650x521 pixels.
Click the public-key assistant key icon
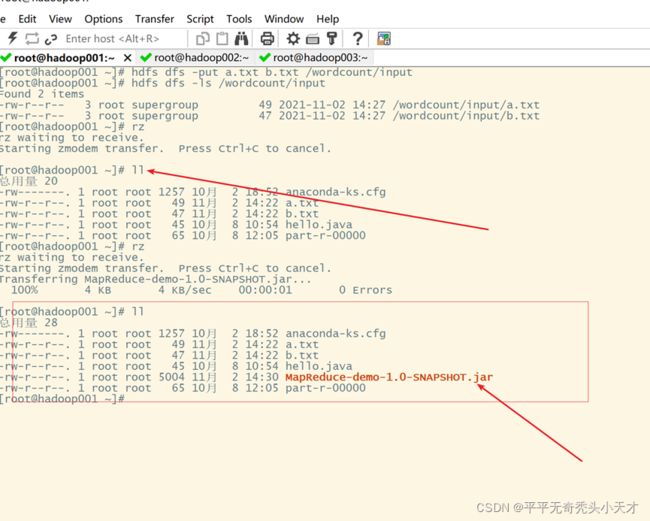pos(332,39)
